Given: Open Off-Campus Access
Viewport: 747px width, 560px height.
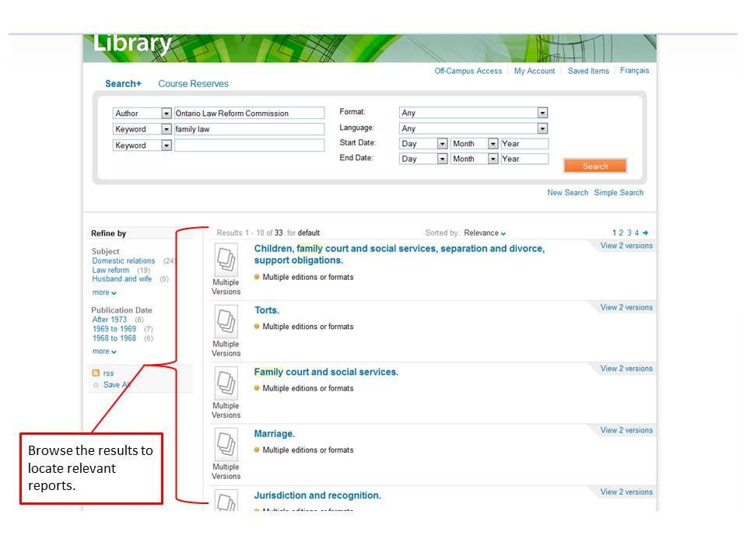Looking at the screenshot, I should [x=468, y=71].
